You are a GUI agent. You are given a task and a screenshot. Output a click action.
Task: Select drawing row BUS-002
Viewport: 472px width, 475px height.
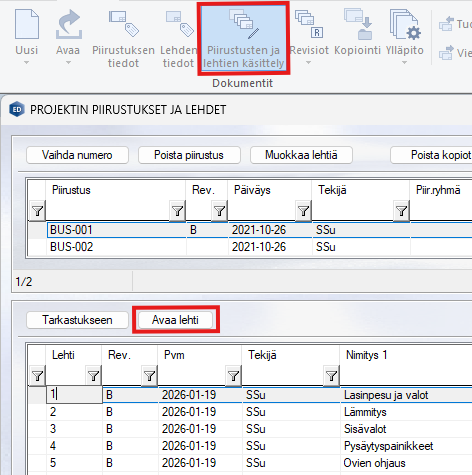tap(250, 247)
